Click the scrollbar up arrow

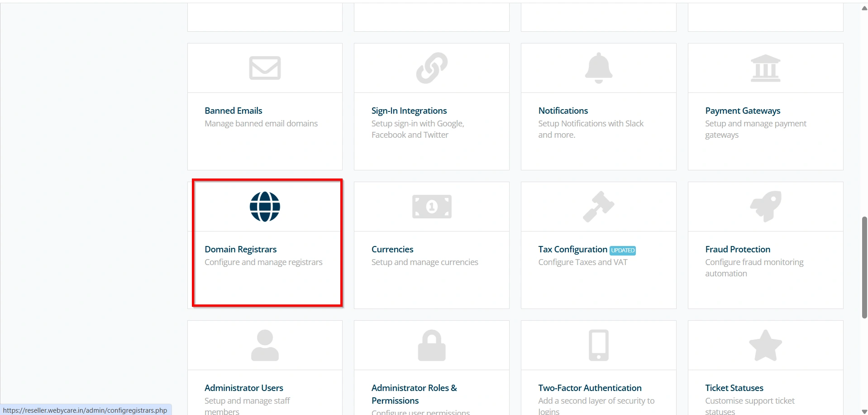click(864, 8)
